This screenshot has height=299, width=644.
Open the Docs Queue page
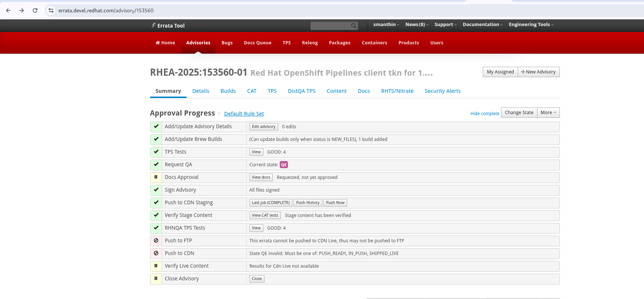257,43
